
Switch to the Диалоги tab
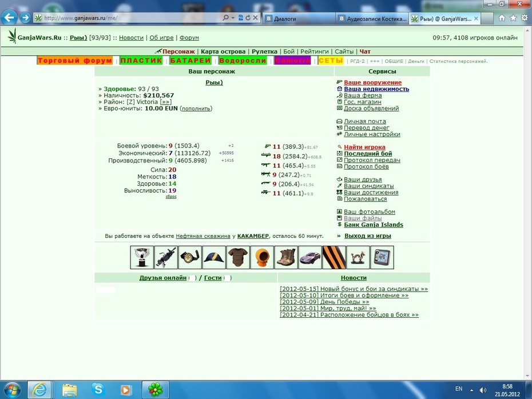point(299,19)
